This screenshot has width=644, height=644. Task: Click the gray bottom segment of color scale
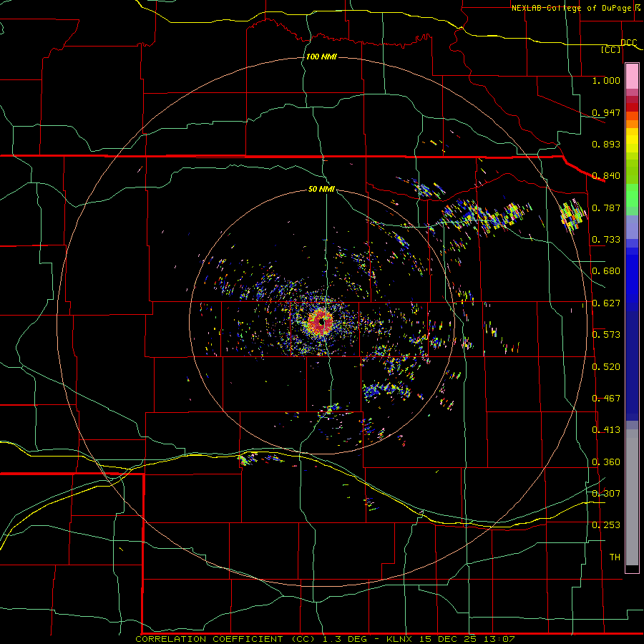coord(632,497)
